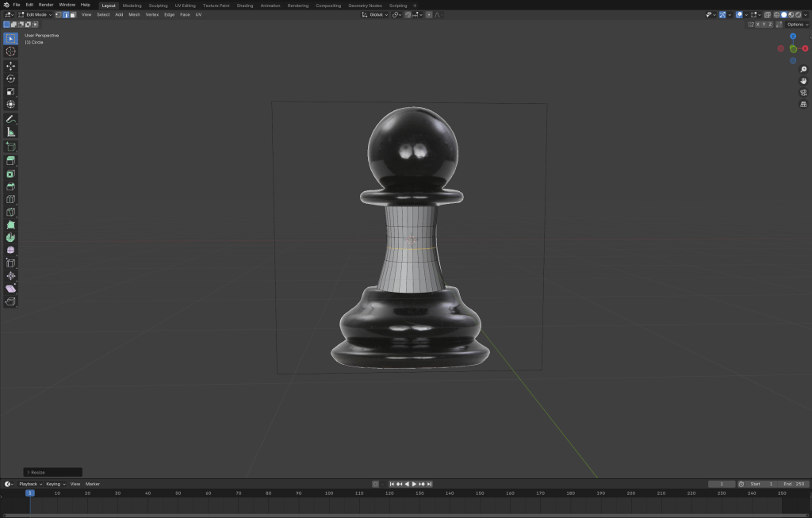Toggle X-ray view in header
The height and width of the screenshot is (518, 812).
click(x=767, y=14)
